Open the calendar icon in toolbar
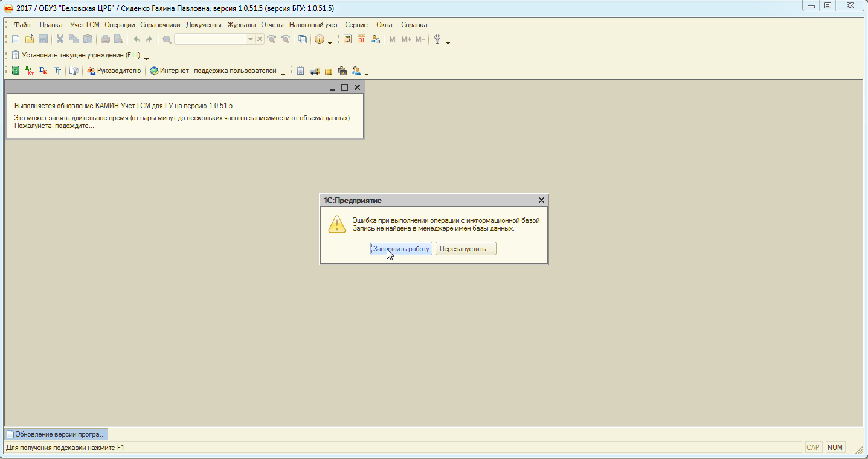 click(x=361, y=39)
